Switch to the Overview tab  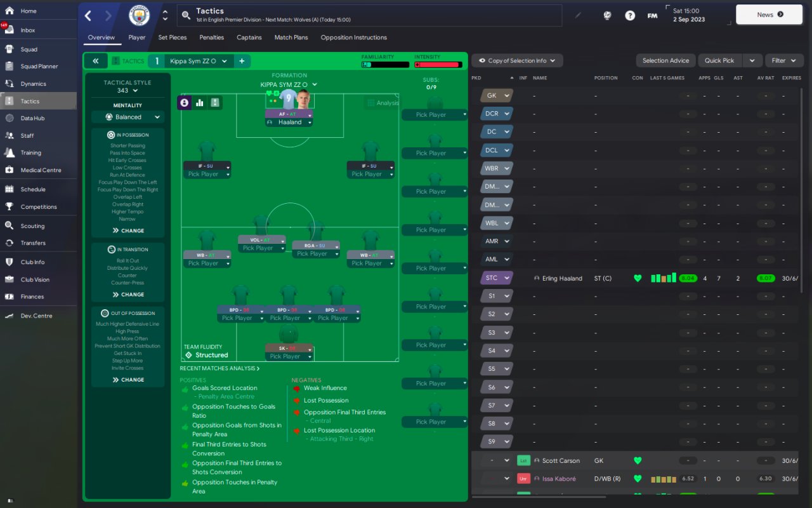click(x=101, y=37)
